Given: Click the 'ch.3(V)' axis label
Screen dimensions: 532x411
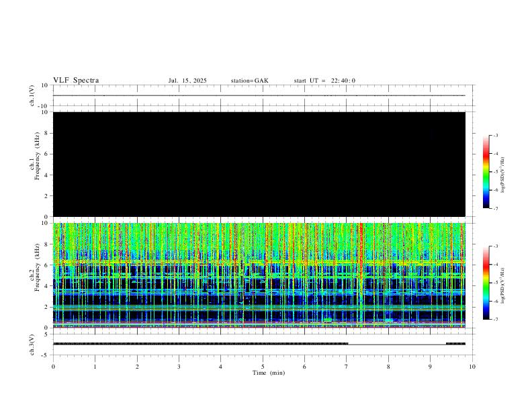Looking at the screenshot, I should (32, 345).
